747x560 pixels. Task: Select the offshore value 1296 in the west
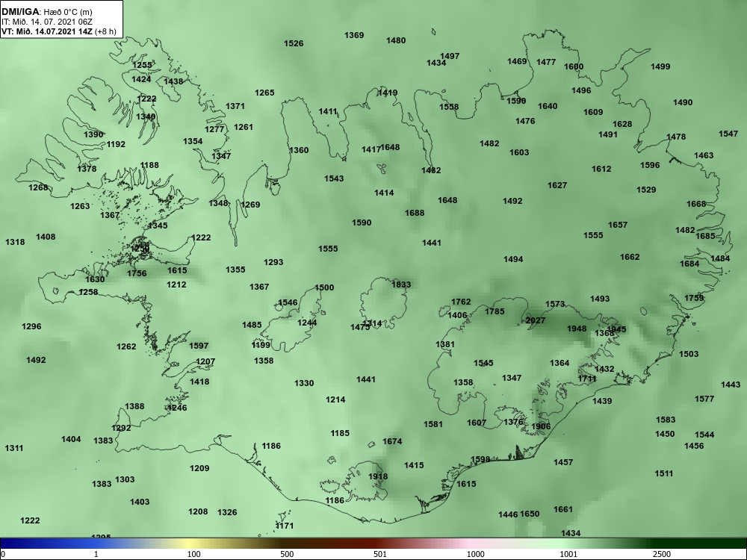[x=31, y=327]
